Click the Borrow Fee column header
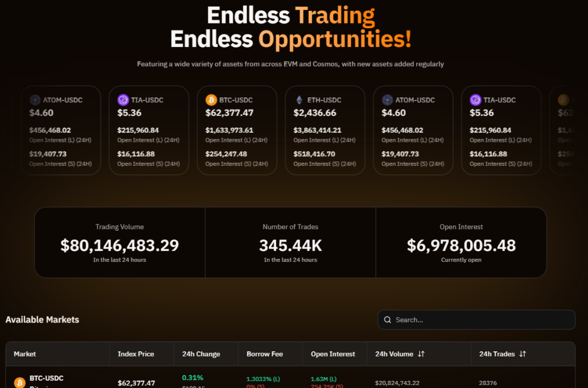This screenshot has width=588, height=388. [264, 354]
